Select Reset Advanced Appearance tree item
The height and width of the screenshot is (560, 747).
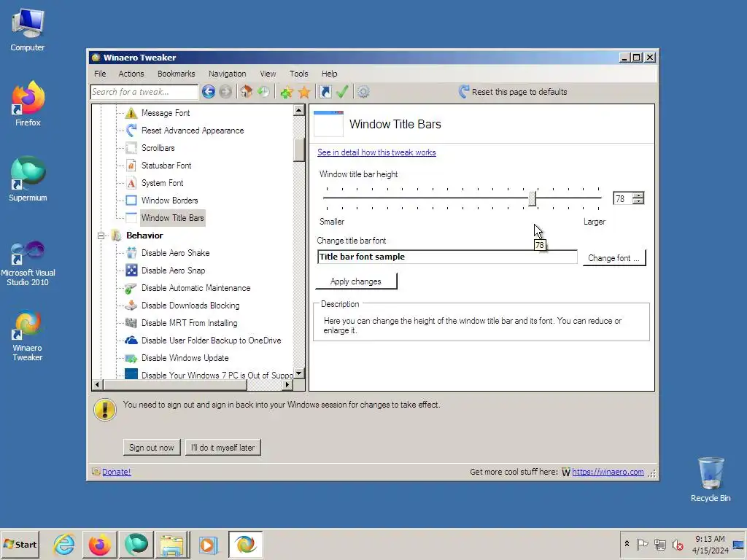(193, 131)
